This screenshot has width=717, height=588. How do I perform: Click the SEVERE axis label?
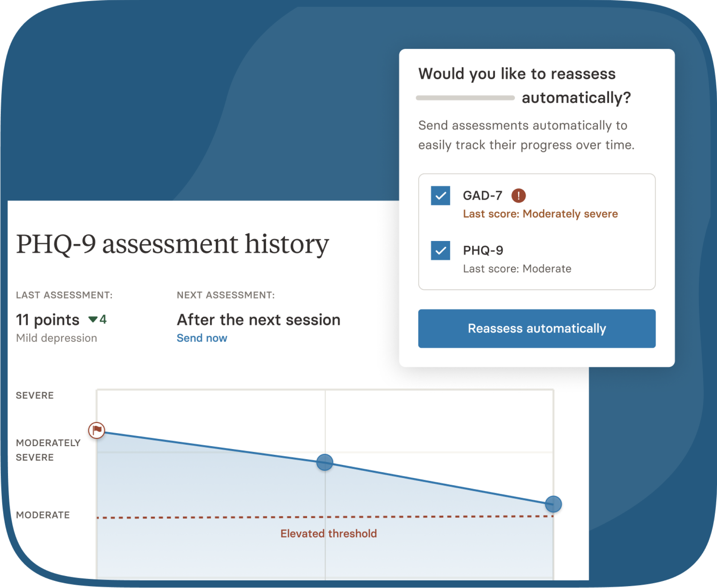(35, 395)
